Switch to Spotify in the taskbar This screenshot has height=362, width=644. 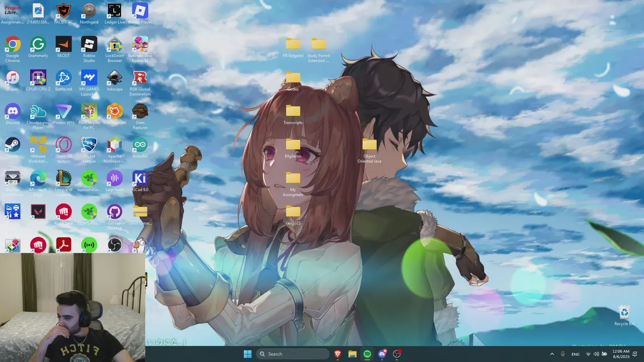tap(367, 354)
